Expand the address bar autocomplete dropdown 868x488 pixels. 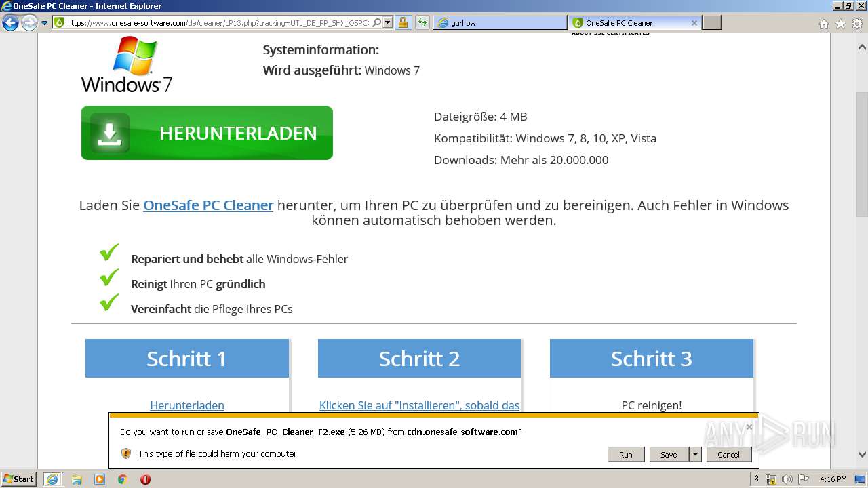coord(388,22)
